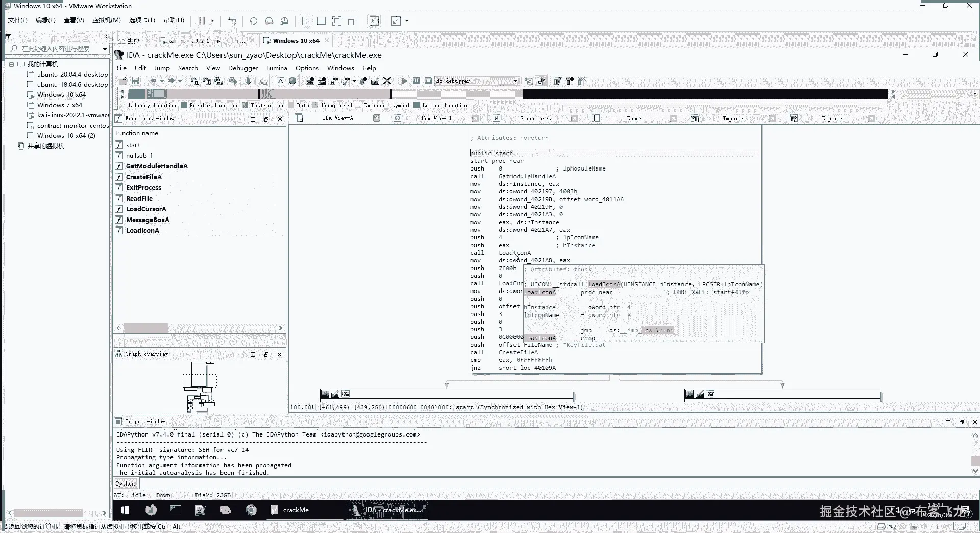
Task: Click the Create data toolbar icon
Action: click(322, 81)
